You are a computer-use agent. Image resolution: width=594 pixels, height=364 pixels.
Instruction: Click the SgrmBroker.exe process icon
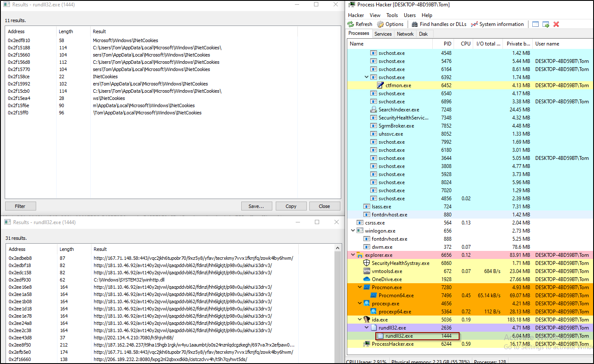[x=374, y=126]
